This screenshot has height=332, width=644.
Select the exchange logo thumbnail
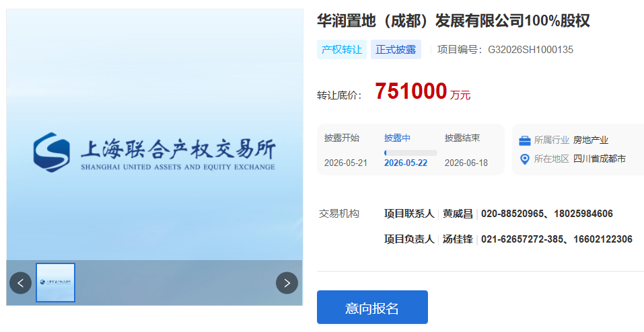[55, 283]
